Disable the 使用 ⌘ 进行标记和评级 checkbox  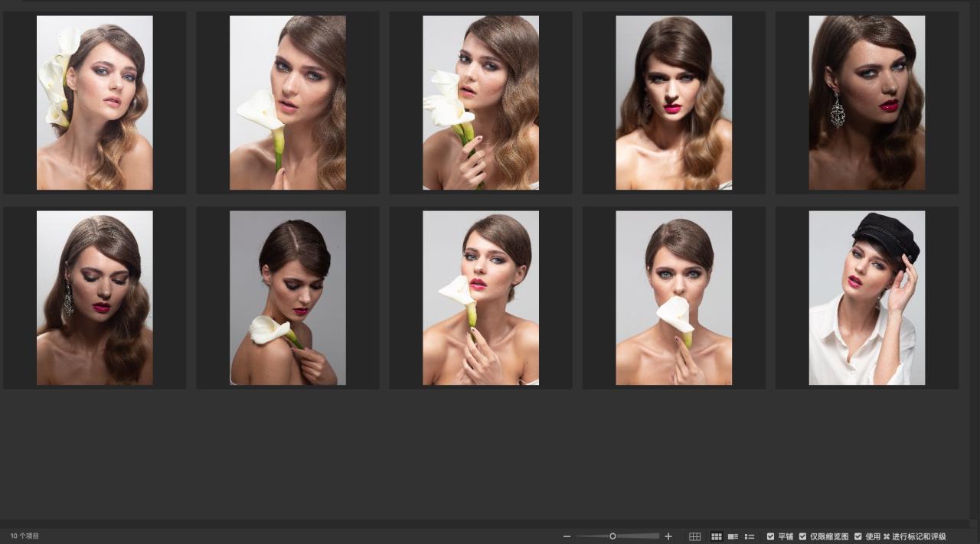(x=857, y=536)
